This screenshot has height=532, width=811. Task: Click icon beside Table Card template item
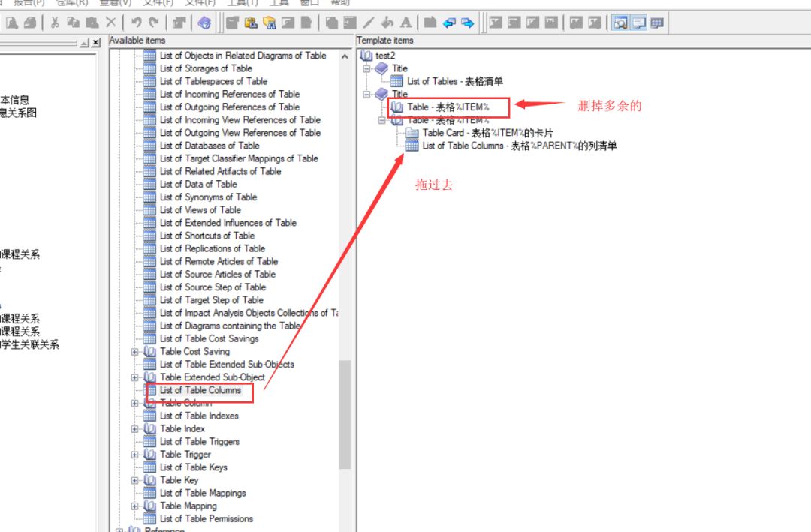[412, 133]
